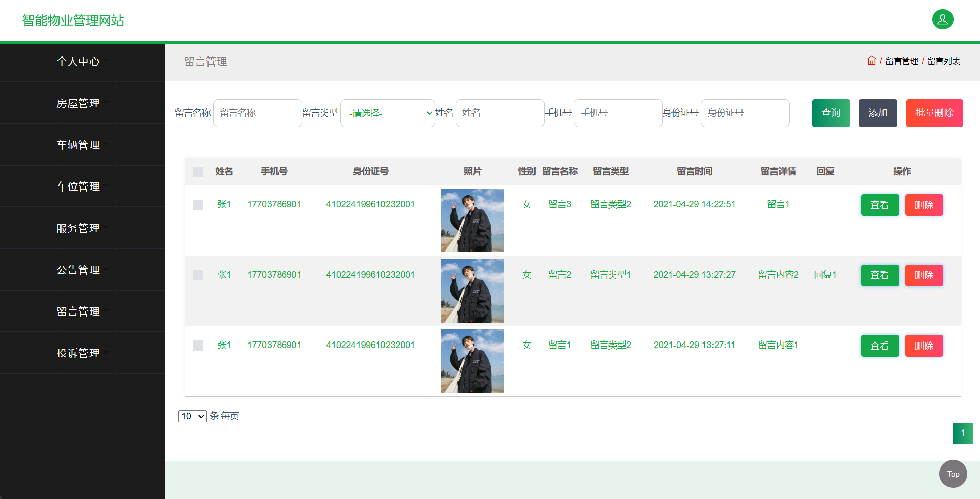This screenshot has width=980, height=499.
Task: Open the 留言管理 section in the sidebar
Action: tap(78, 311)
